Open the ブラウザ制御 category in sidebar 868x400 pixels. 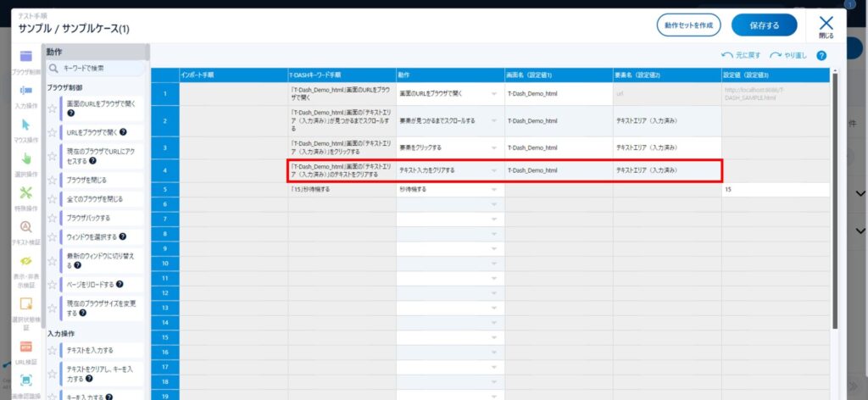tap(25, 58)
